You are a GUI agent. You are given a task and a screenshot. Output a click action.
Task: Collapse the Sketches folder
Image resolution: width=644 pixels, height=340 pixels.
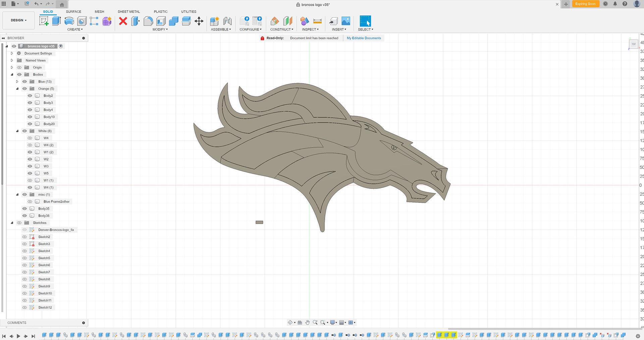point(12,223)
